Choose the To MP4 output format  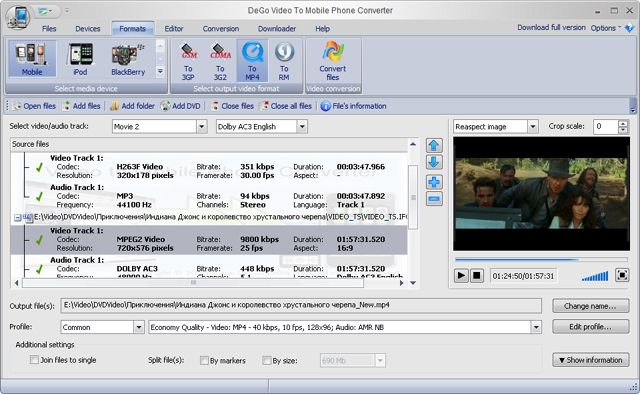[252, 61]
